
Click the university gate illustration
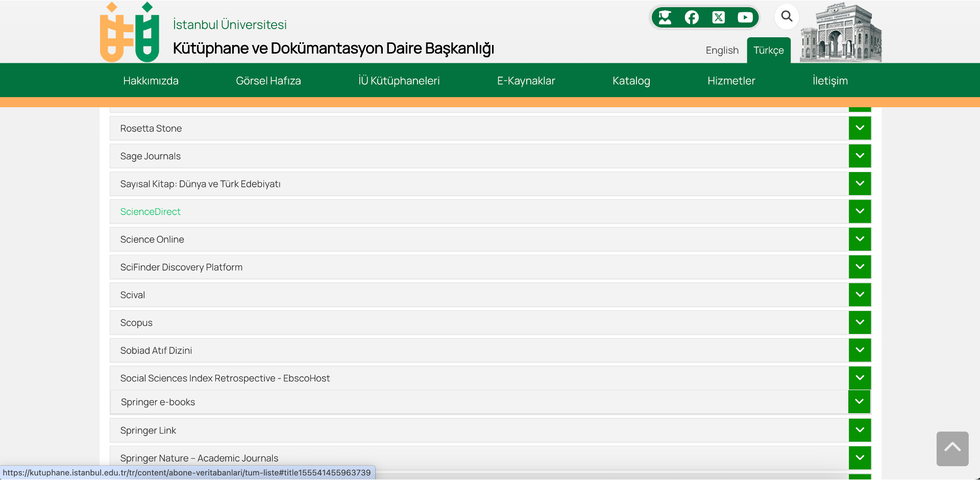click(841, 32)
